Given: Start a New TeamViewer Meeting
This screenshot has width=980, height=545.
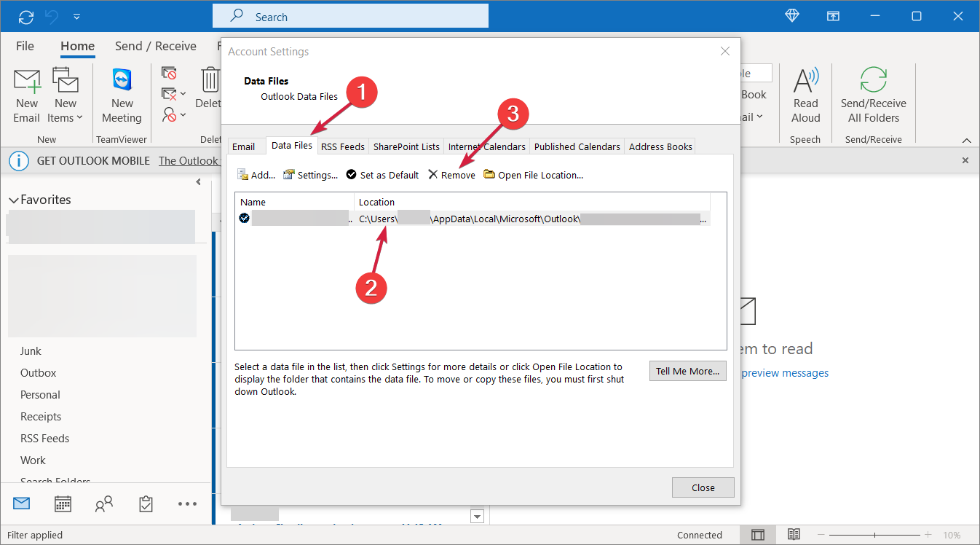Looking at the screenshot, I should pyautogui.click(x=122, y=97).
